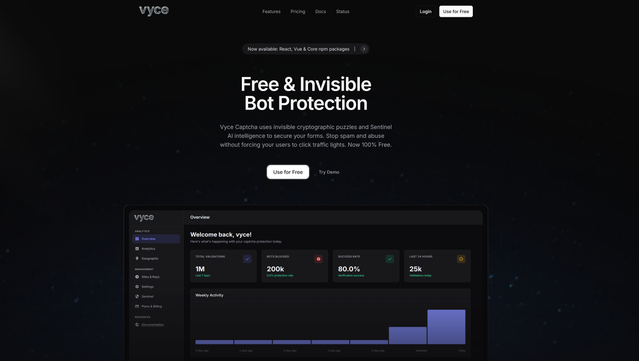639x361 pixels.
Task: Open Sites & Keys in sidebar
Action: coord(156,277)
